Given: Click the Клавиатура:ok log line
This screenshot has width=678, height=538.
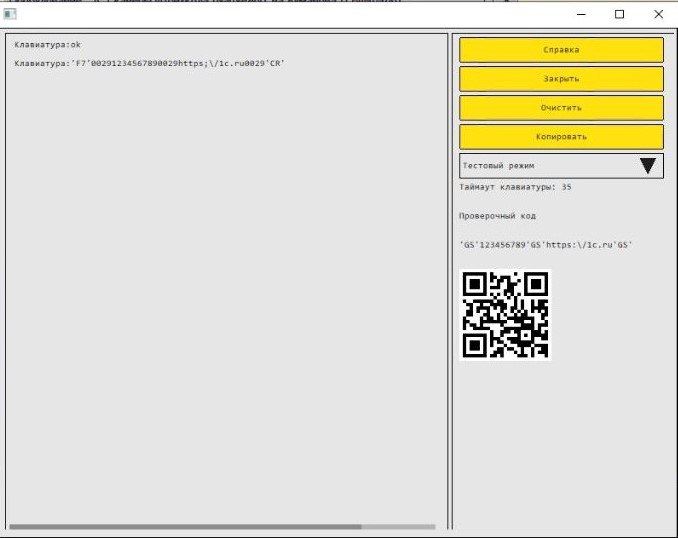Looking at the screenshot, I should (48, 45).
